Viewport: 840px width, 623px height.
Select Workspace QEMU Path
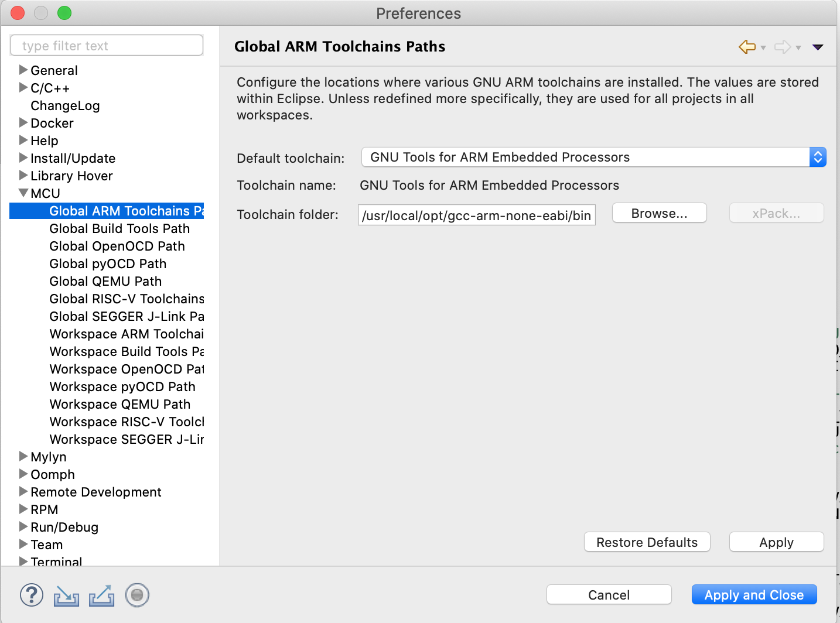[120, 404]
